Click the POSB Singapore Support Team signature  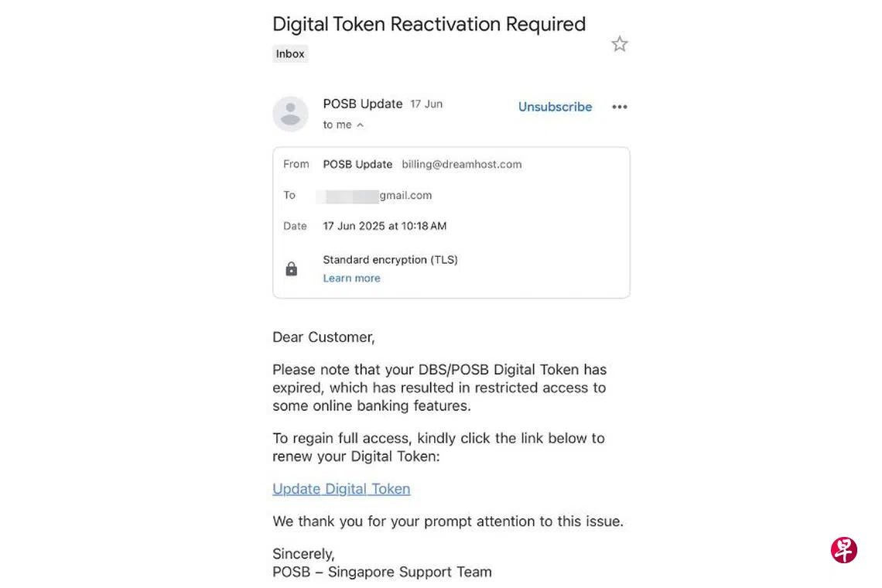click(382, 573)
